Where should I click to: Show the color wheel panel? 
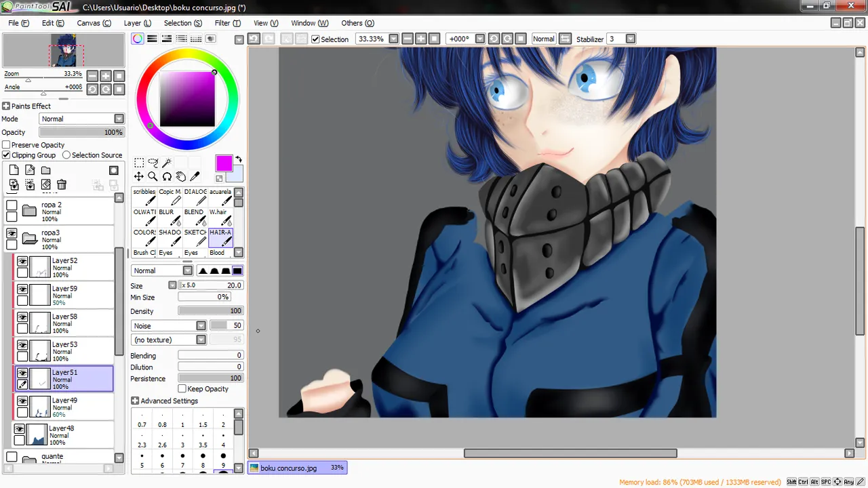[138, 39]
